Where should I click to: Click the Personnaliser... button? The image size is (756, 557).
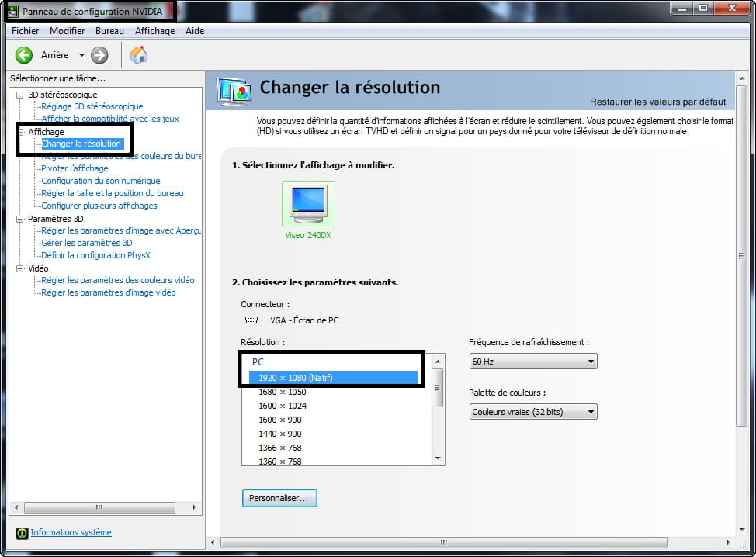279,498
